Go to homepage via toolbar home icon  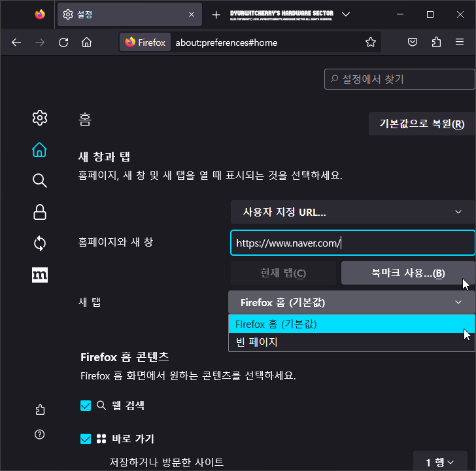86,43
